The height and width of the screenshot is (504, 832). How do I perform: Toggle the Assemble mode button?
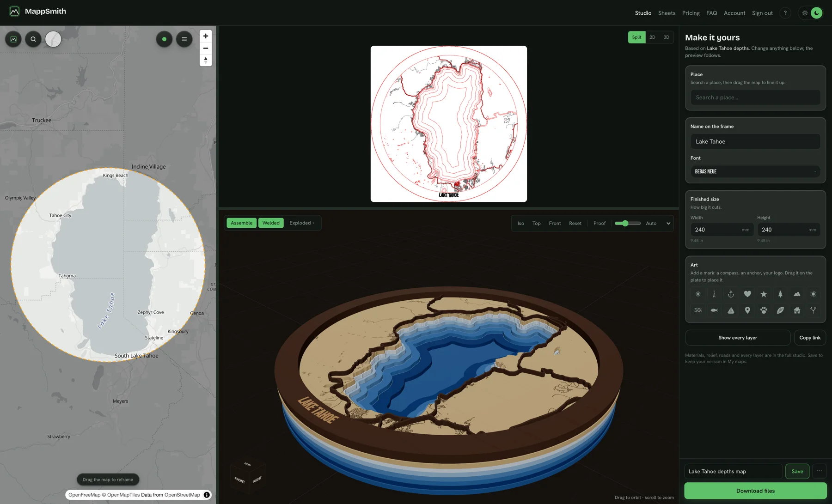click(x=241, y=223)
